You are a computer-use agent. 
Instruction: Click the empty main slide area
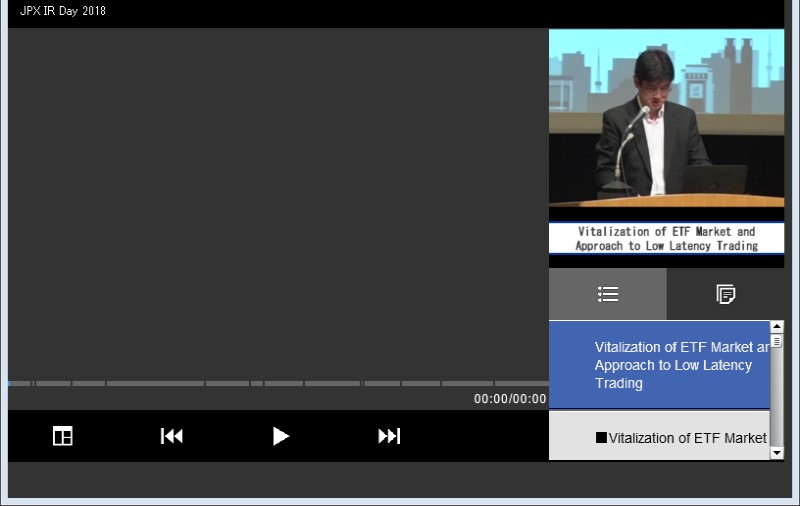(278, 200)
